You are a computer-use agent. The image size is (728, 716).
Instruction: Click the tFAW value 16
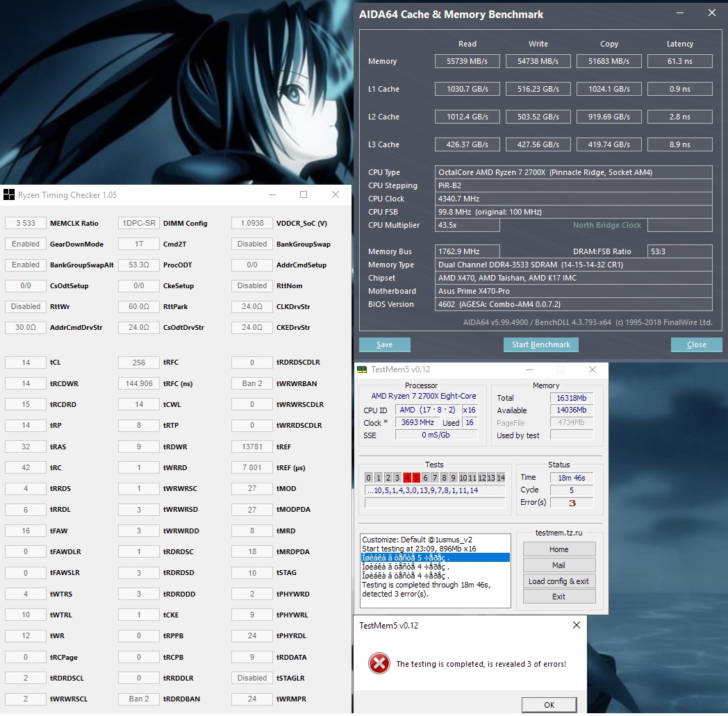[26, 531]
